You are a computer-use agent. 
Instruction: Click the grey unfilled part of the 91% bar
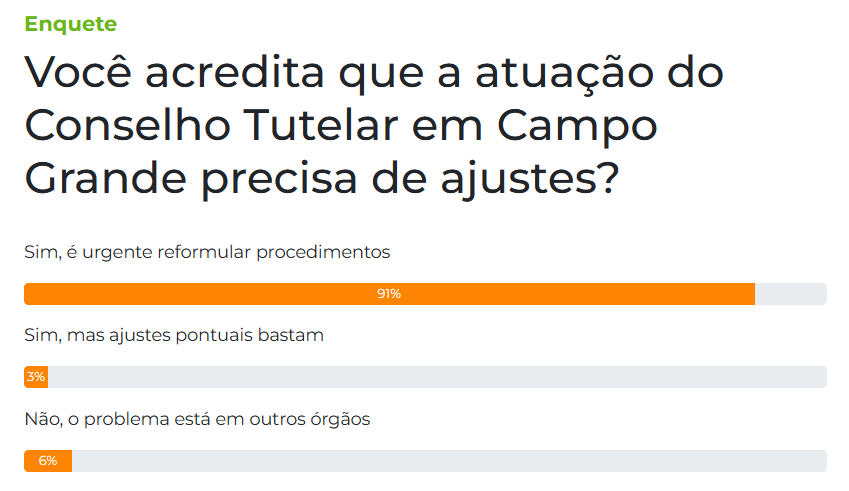(791, 294)
